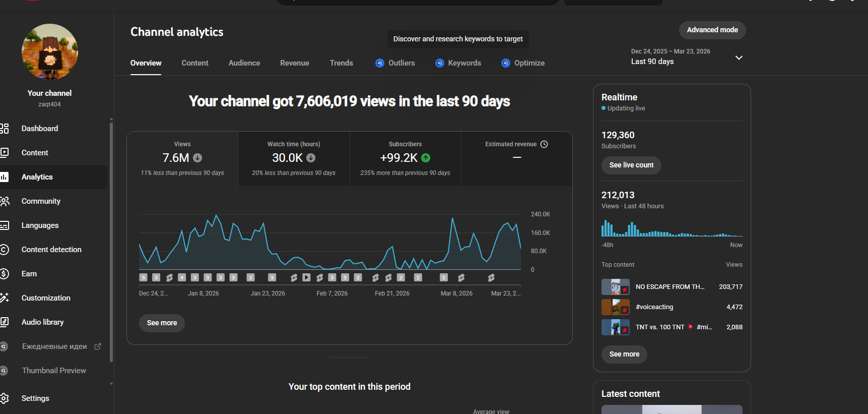Click the Content detection copyright icon
This screenshot has width=868, height=414.
tap(5, 250)
